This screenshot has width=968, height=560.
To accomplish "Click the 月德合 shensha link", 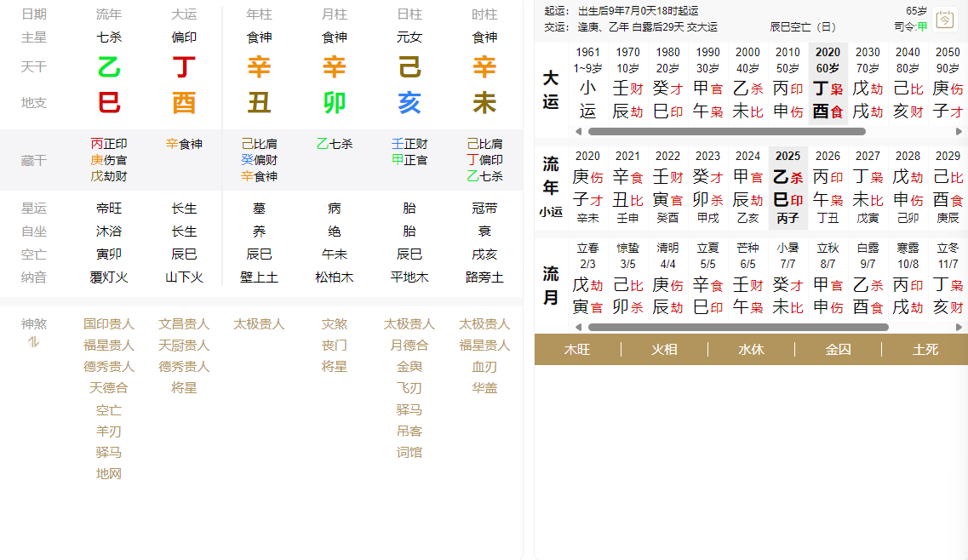I will coord(410,346).
